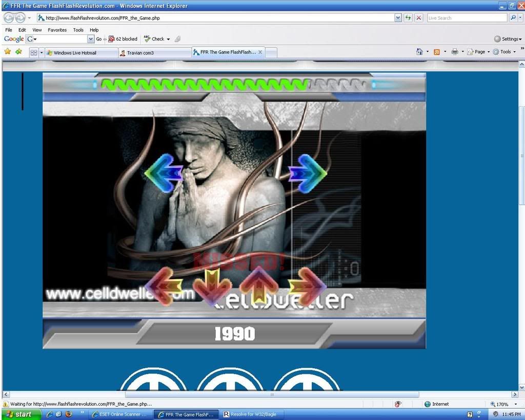Open Google toolbar Settings
525x420 pixels.
[x=508, y=39]
